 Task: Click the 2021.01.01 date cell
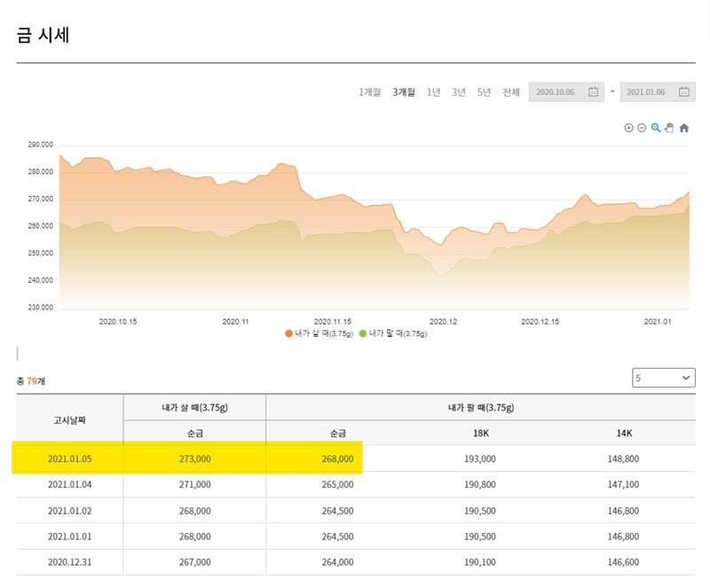(x=70, y=537)
